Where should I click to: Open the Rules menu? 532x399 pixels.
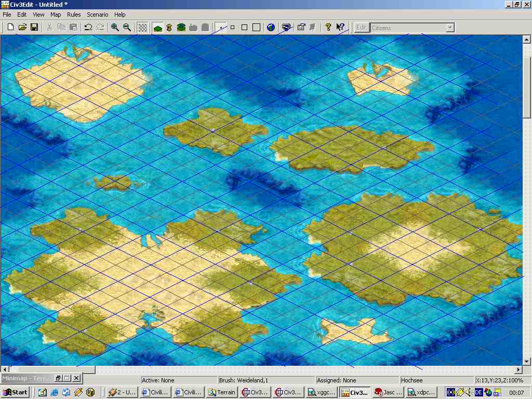pos(74,15)
